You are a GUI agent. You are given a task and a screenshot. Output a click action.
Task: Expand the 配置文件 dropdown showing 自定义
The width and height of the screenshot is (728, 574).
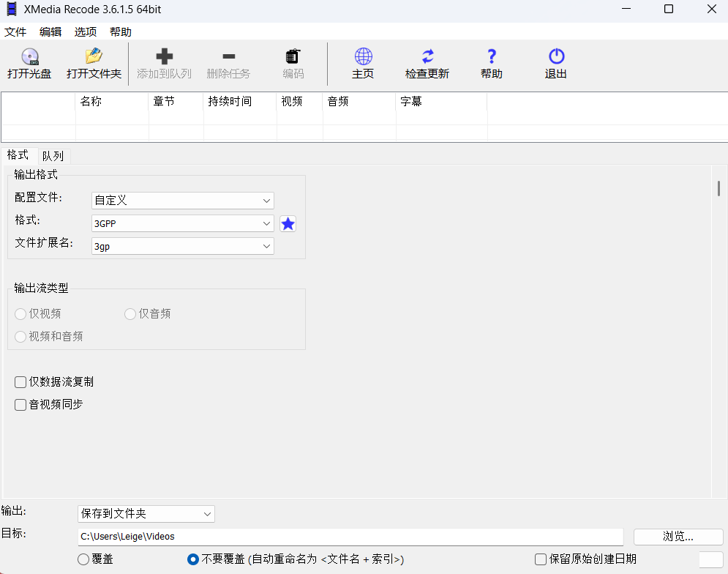(x=182, y=201)
